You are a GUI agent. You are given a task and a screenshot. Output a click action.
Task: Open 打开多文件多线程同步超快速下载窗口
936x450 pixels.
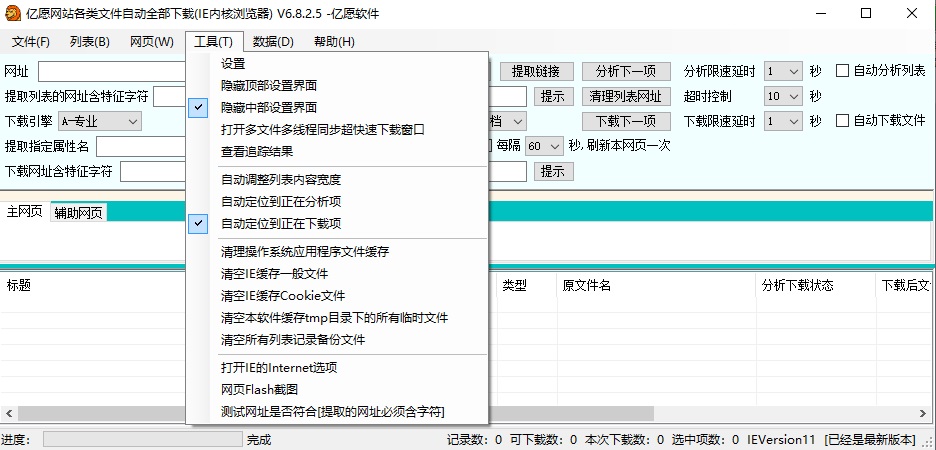point(337,130)
